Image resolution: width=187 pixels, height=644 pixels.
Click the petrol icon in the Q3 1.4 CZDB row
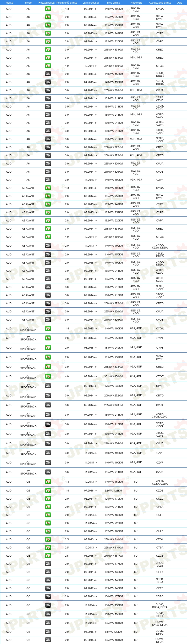[48, 491]
